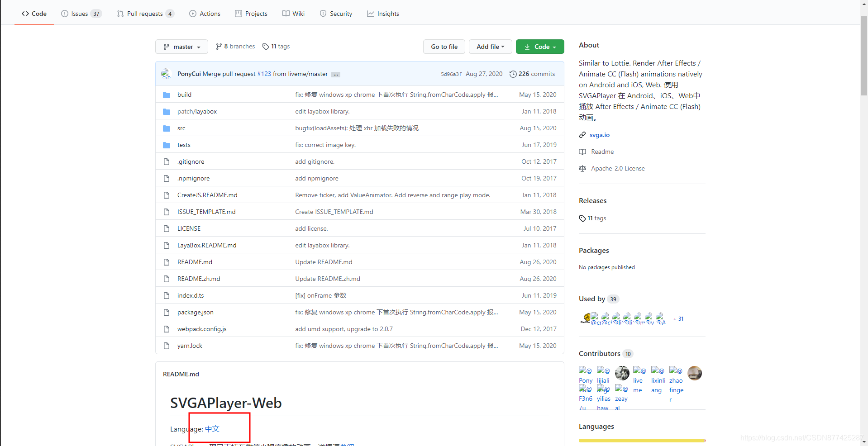
Task: Open package.json file
Action: pyautogui.click(x=195, y=312)
